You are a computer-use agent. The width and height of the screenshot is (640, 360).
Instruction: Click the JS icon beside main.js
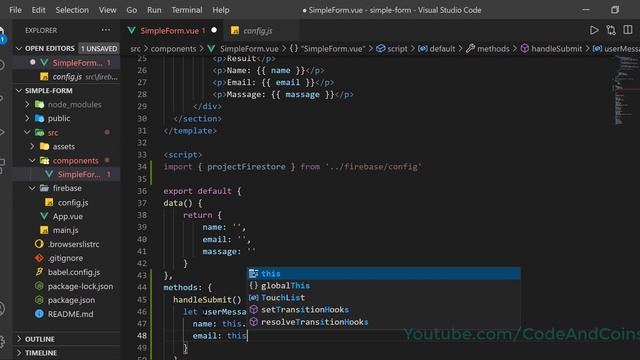pos(44,230)
